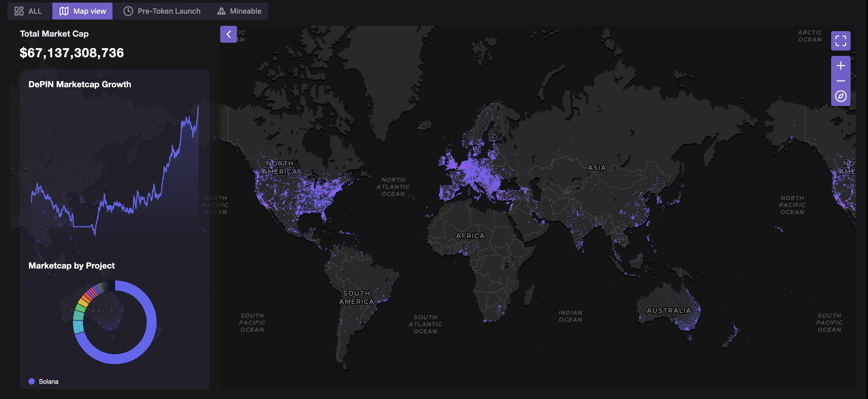This screenshot has width=868, height=399.
Task: Click the Mineable tab's mining icon
Action: click(x=221, y=11)
